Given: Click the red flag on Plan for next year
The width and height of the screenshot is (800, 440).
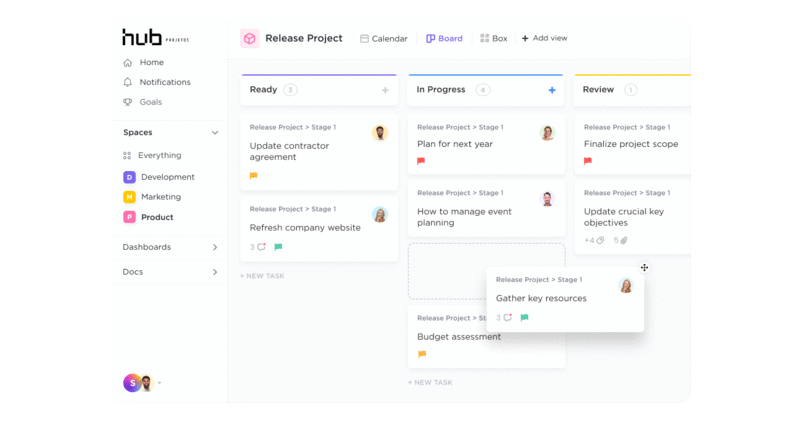Looking at the screenshot, I should (x=421, y=161).
